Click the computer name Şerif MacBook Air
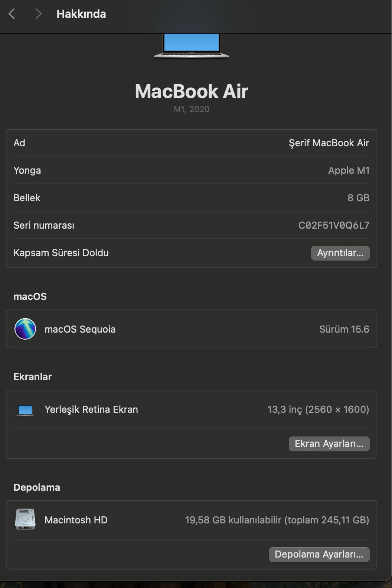Screen dimensions: 392x588 (329, 143)
